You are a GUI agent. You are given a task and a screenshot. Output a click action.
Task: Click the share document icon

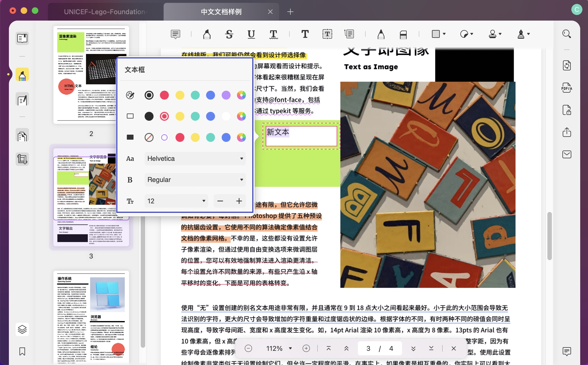tap(567, 132)
